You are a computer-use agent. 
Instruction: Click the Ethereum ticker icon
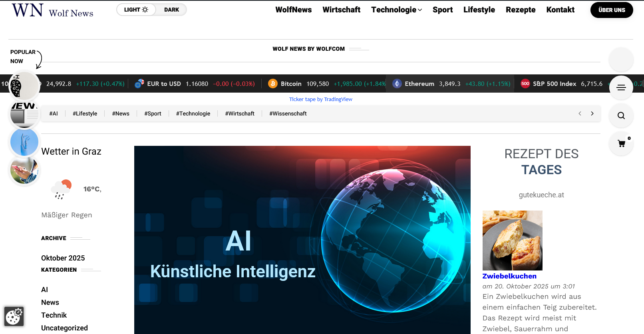[397, 83]
